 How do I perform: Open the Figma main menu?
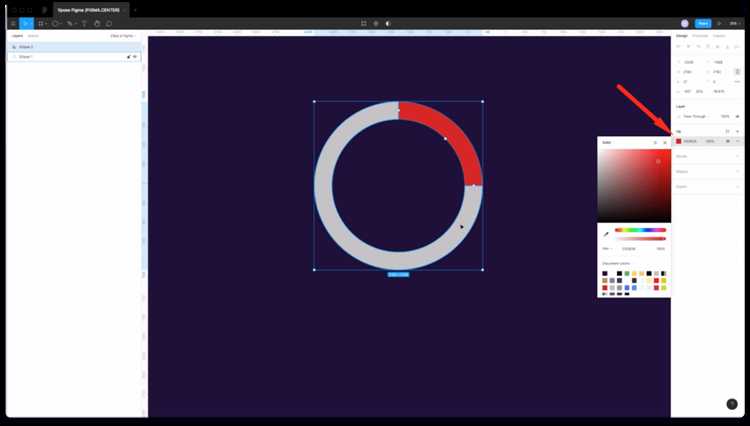click(x=13, y=23)
